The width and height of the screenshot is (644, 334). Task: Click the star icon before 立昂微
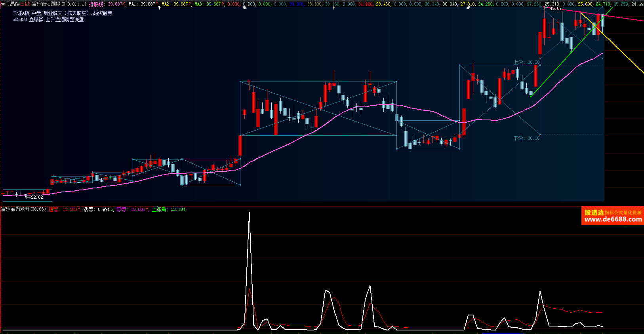coord(2,4)
